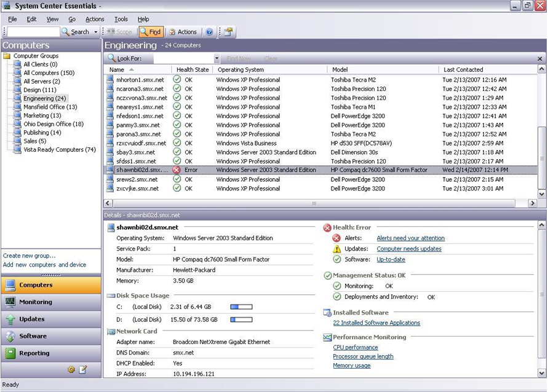The width and height of the screenshot is (548, 392).
Task: Click the Software navigation pane icon
Action: tap(10, 336)
